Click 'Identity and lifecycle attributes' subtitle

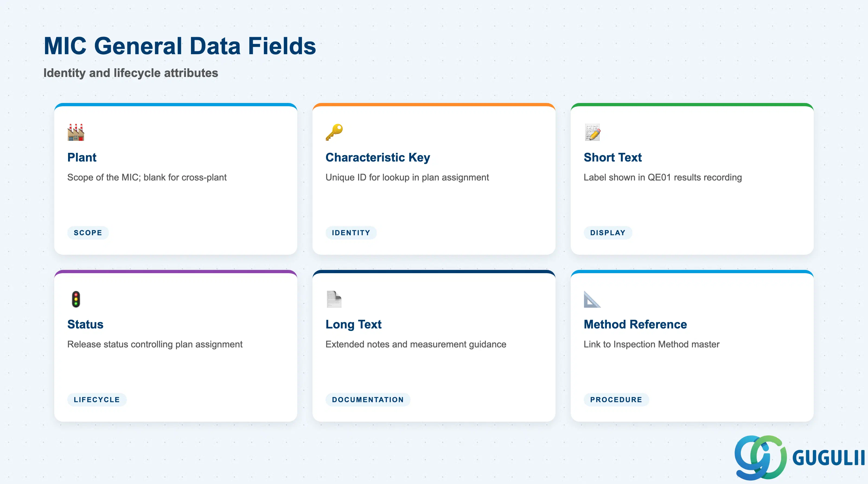(x=131, y=73)
